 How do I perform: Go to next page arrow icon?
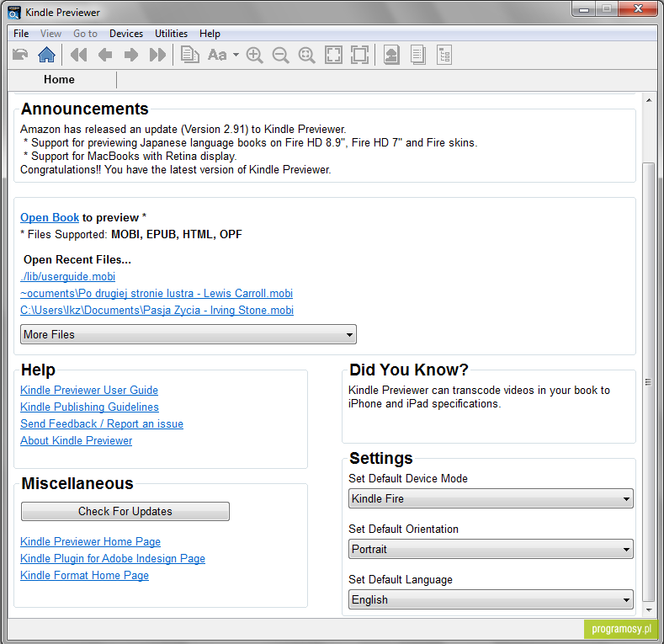tap(130, 55)
